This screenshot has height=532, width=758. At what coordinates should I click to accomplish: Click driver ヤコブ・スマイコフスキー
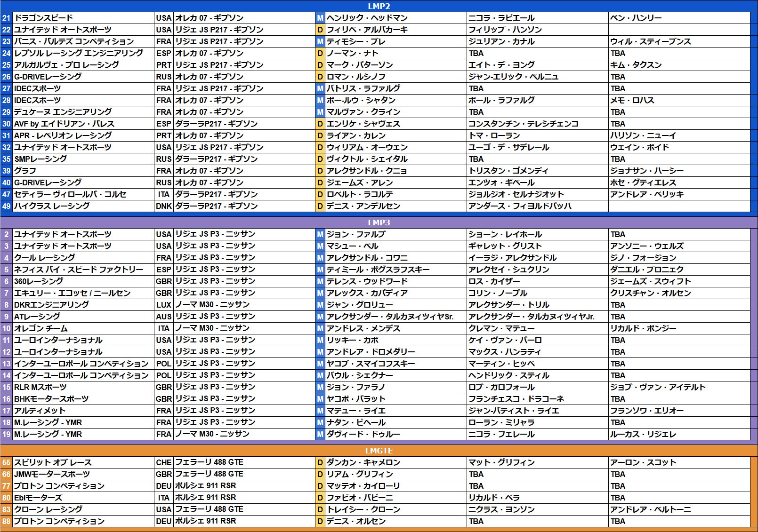click(371, 364)
